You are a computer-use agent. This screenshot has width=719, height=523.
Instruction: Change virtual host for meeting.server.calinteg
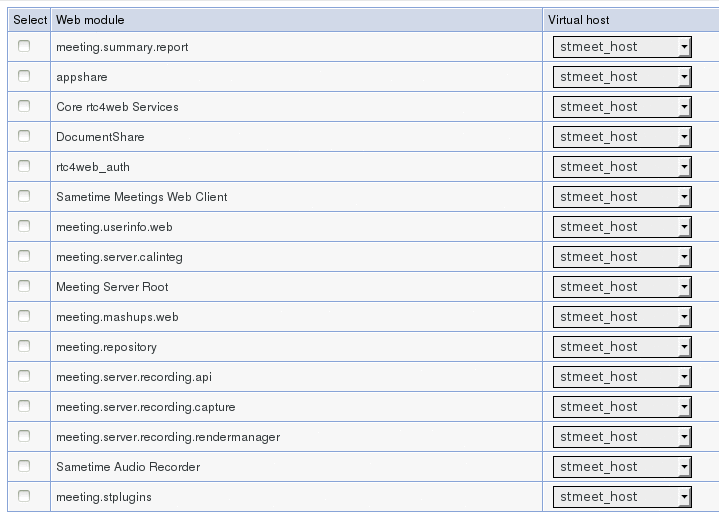click(622, 257)
